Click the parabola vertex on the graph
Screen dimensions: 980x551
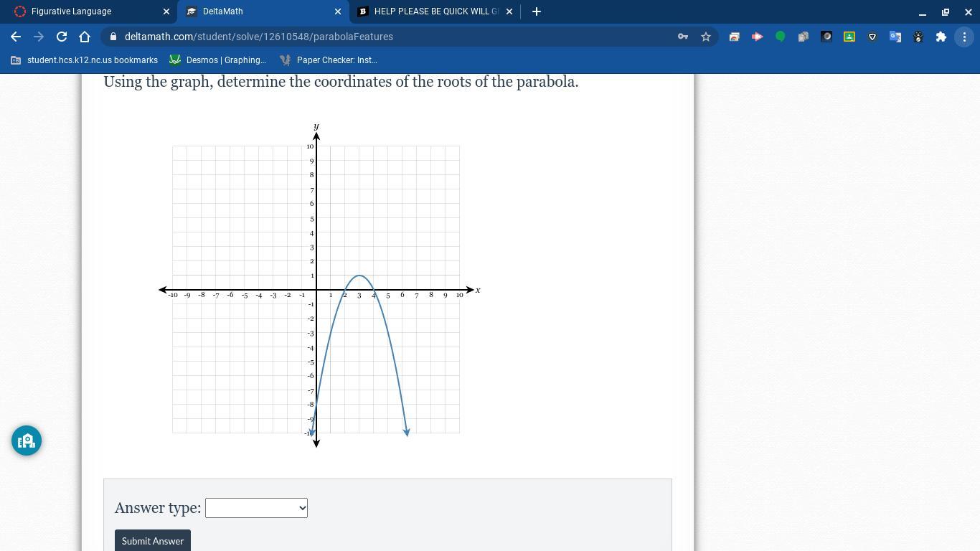(x=359, y=275)
